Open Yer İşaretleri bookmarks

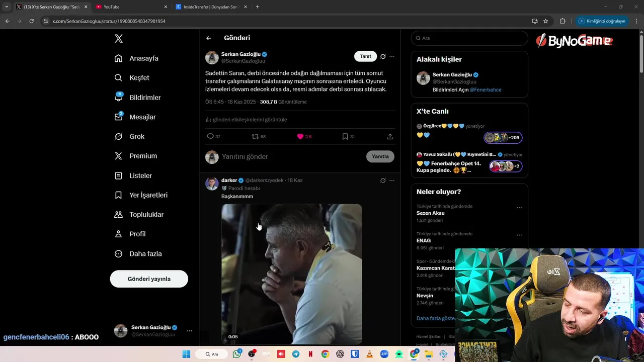coord(141,195)
